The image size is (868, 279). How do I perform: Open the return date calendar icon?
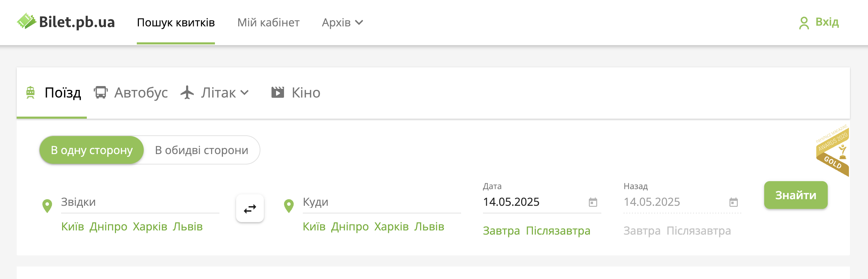click(734, 202)
